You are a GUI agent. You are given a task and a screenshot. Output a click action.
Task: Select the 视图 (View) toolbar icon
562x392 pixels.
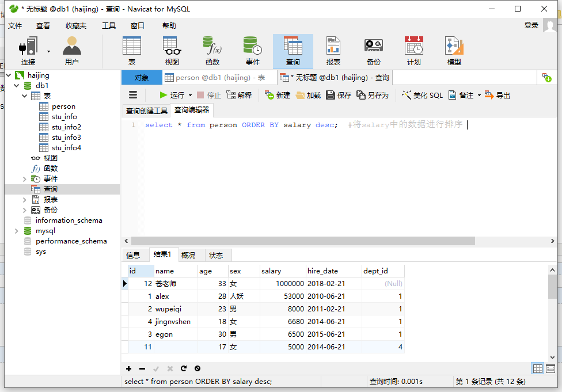coord(172,51)
